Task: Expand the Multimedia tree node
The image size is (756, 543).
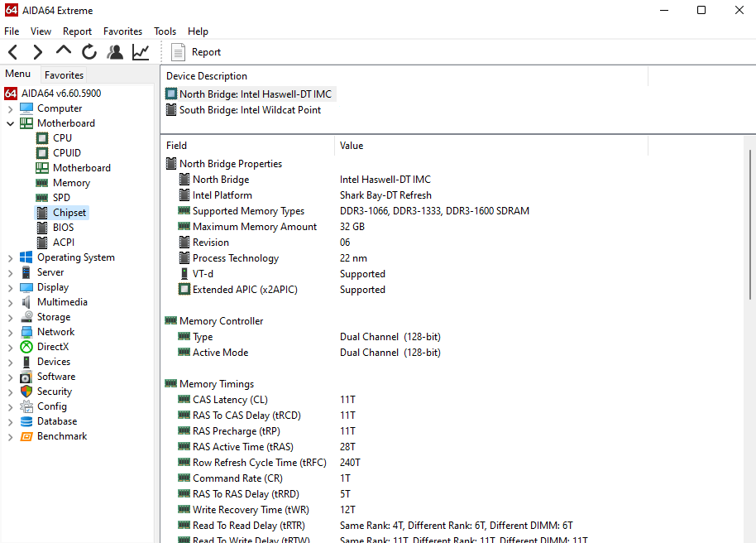Action: 10,303
